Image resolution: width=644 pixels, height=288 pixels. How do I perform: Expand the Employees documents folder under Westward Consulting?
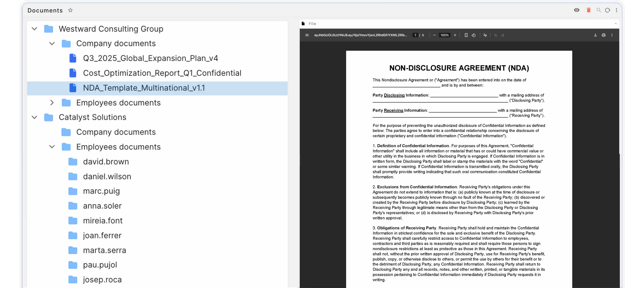point(52,103)
